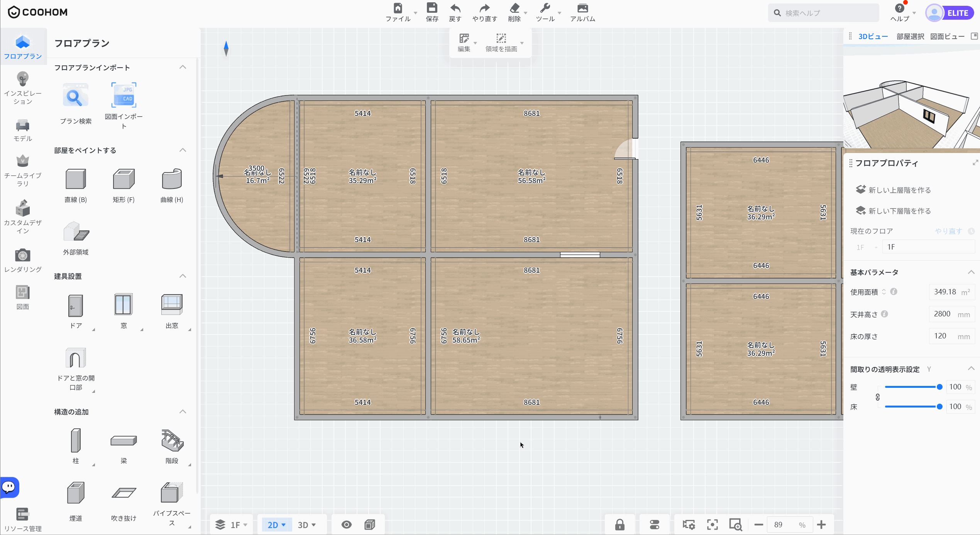Image resolution: width=980 pixels, height=535 pixels.
Task: Zoom out with the minus button
Action: point(758,525)
